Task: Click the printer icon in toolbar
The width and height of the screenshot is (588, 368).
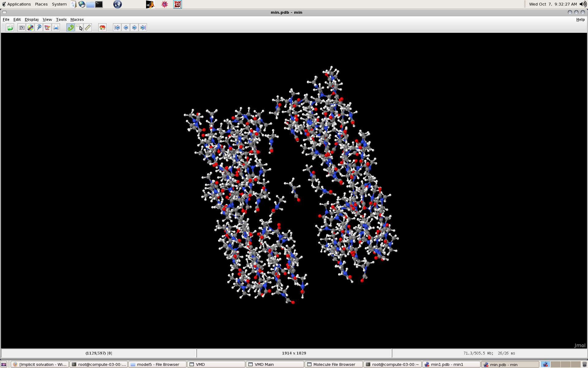Action: coord(56,28)
